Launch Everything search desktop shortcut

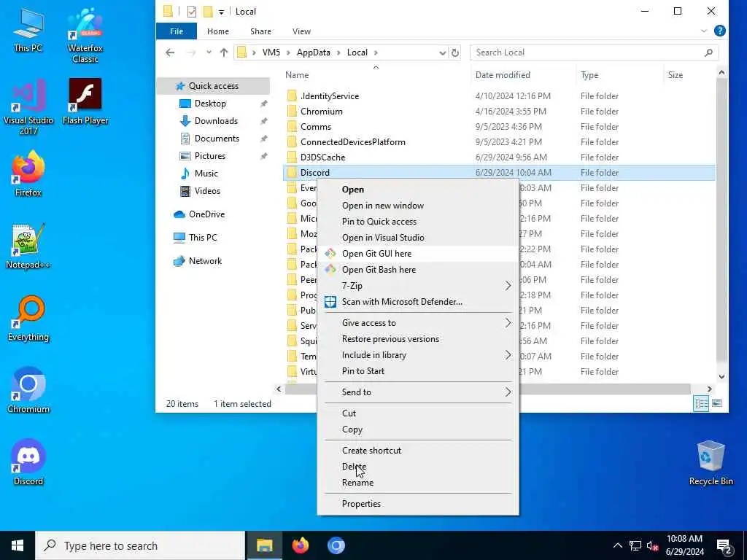(x=28, y=319)
